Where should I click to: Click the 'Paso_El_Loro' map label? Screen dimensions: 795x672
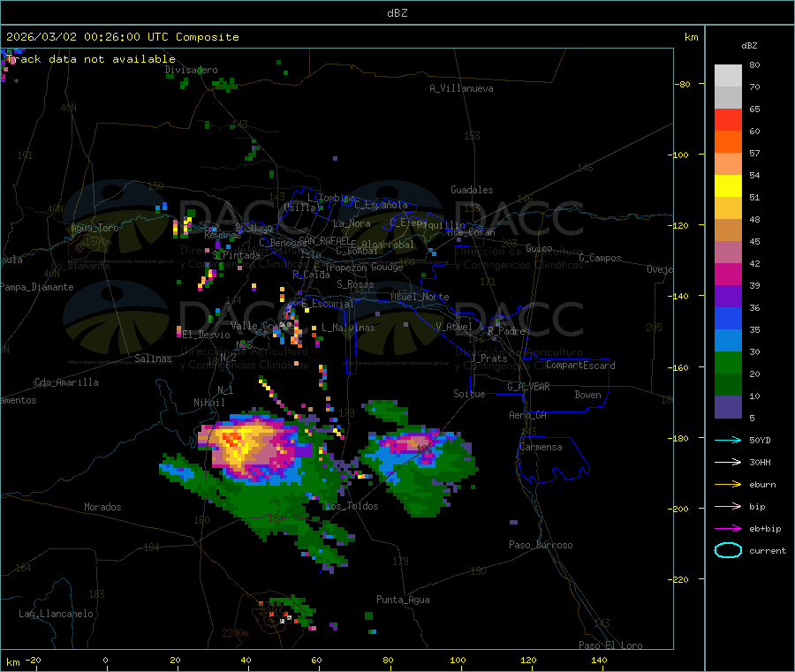[610, 646]
